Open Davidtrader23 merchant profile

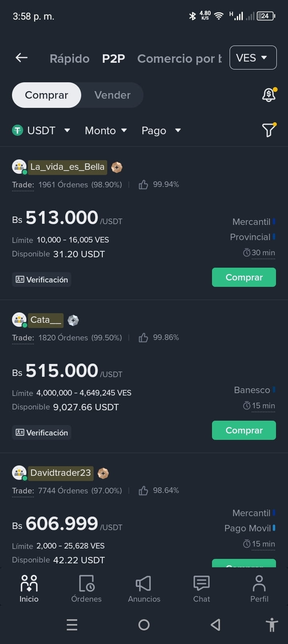[x=60, y=473]
